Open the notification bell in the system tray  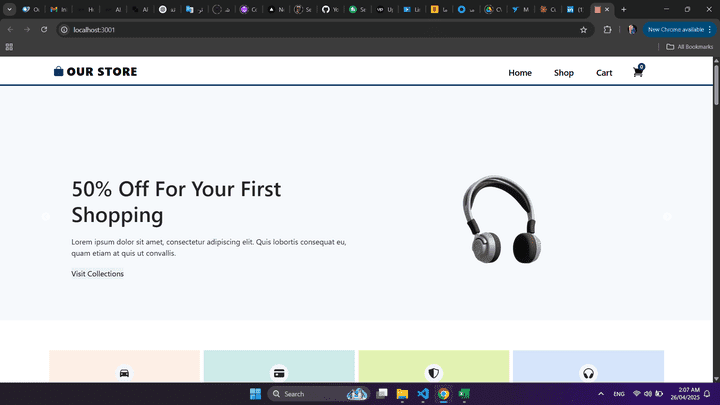coord(707,394)
